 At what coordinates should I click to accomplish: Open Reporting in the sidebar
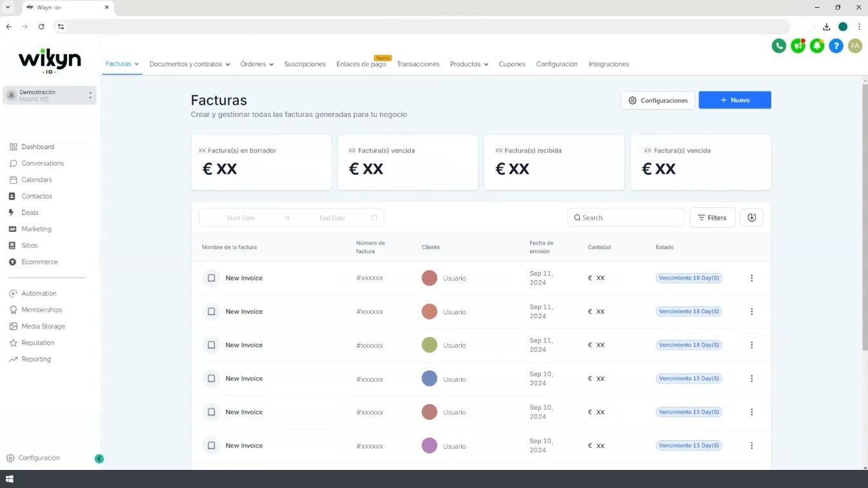point(36,360)
